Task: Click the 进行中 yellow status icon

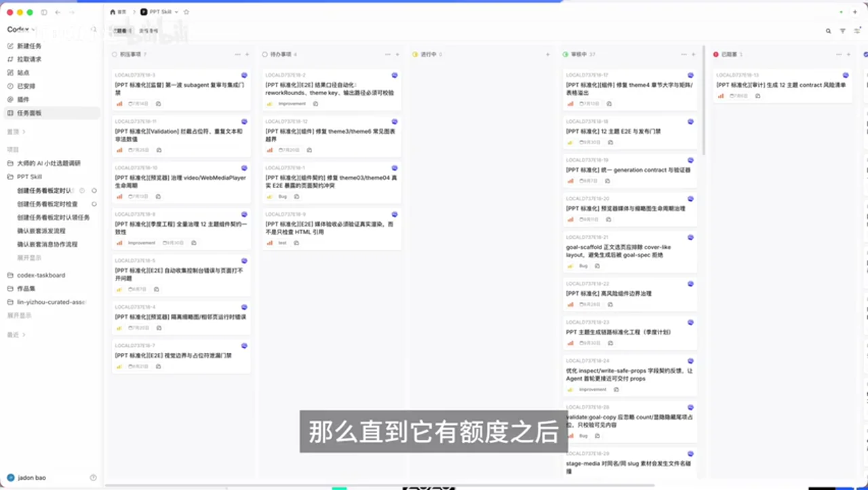Action: pos(415,54)
